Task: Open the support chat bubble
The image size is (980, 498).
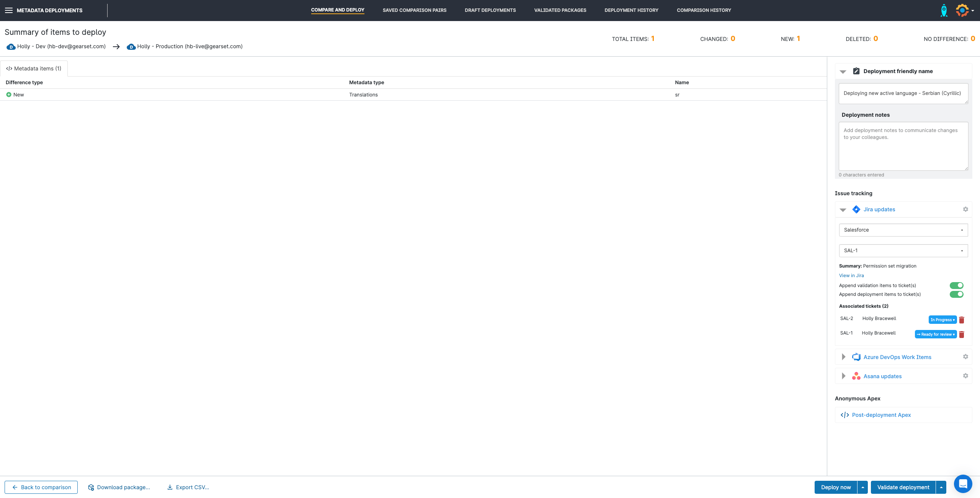Action: tap(963, 483)
